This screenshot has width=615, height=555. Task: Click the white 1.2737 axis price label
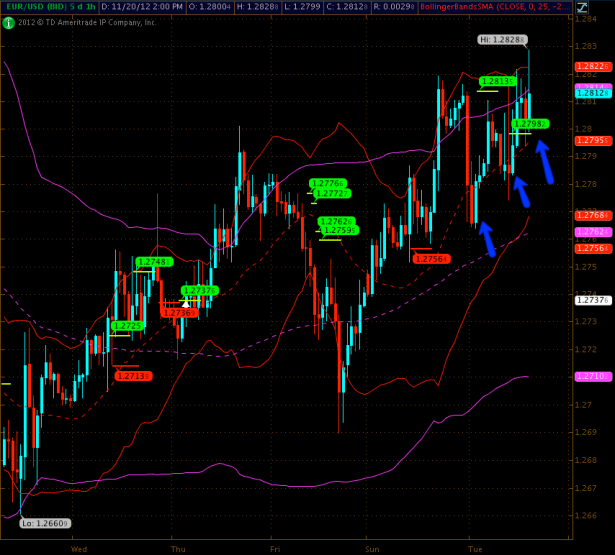click(587, 300)
